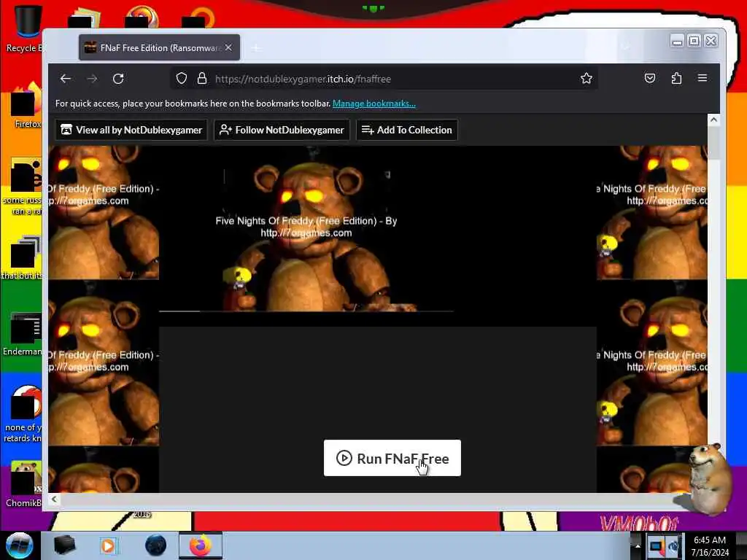Click Run FNaF Free button
The width and height of the screenshot is (747, 560).
[x=392, y=458]
